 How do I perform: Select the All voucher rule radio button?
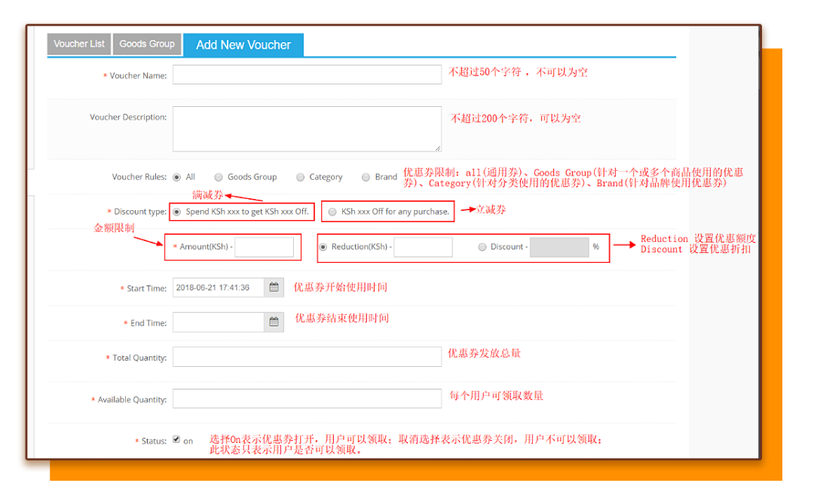click(177, 177)
